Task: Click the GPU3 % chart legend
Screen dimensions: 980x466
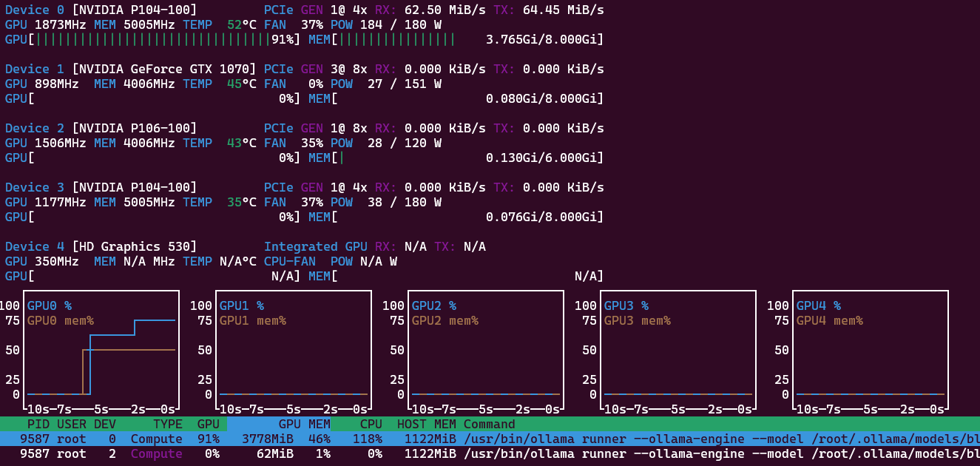Action: coord(626,305)
